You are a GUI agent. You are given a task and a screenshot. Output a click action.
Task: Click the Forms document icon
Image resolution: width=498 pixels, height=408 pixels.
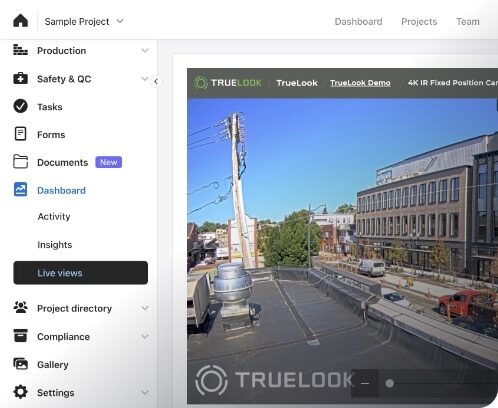pos(20,134)
